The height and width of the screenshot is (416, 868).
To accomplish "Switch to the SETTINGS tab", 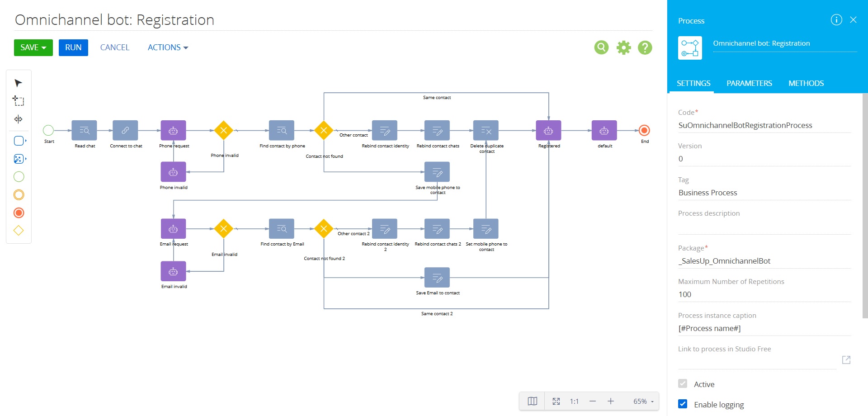I will [x=693, y=84].
